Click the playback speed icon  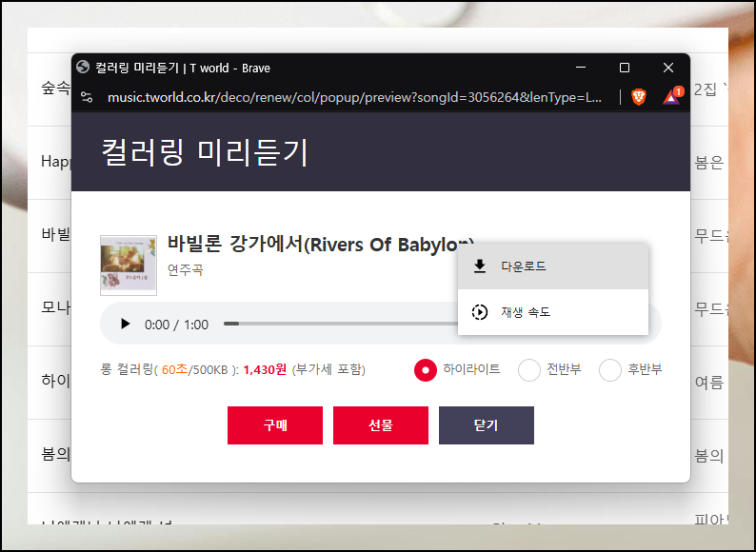point(479,312)
